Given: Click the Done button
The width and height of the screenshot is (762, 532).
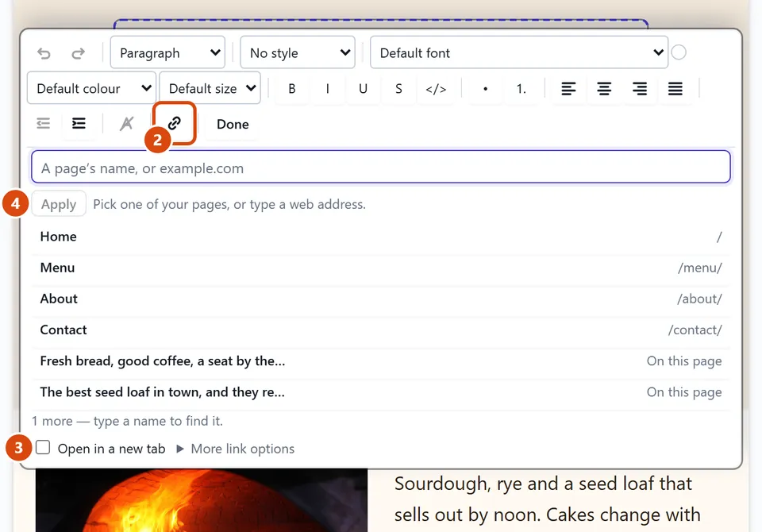Looking at the screenshot, I should tap(233, 124).
